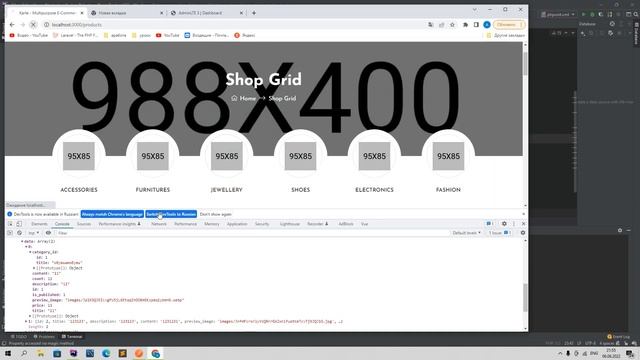640x360 pixels.
Task: Open the DevTools Network tab
Action: coord(159,224)
